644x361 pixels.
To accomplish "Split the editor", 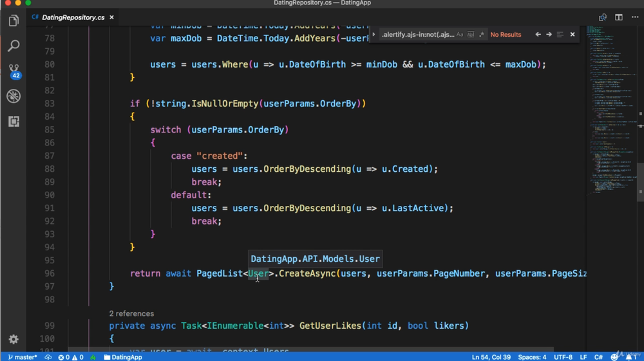I will click(618, 17).
